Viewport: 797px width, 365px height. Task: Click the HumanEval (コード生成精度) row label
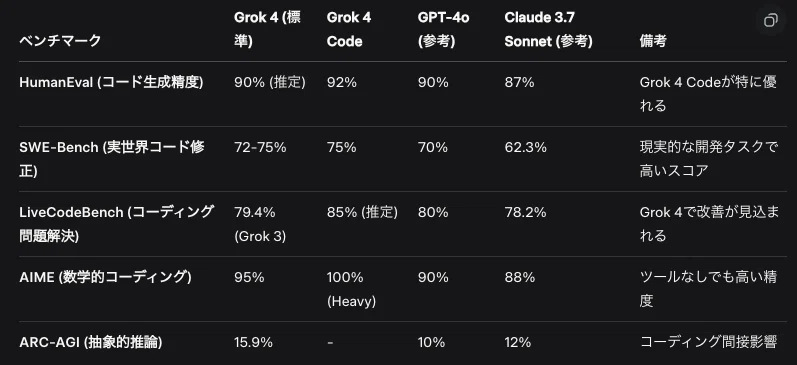(111, 82)
